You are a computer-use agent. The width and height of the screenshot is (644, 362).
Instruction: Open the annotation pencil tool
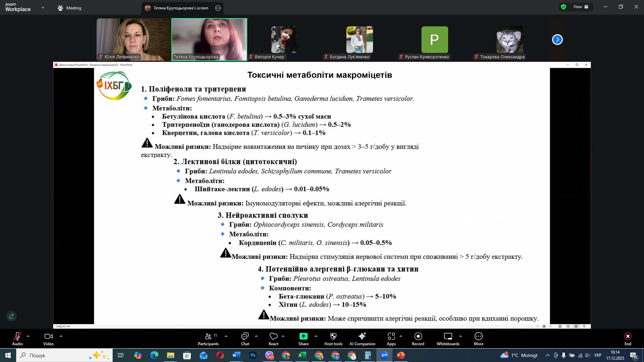11,316
